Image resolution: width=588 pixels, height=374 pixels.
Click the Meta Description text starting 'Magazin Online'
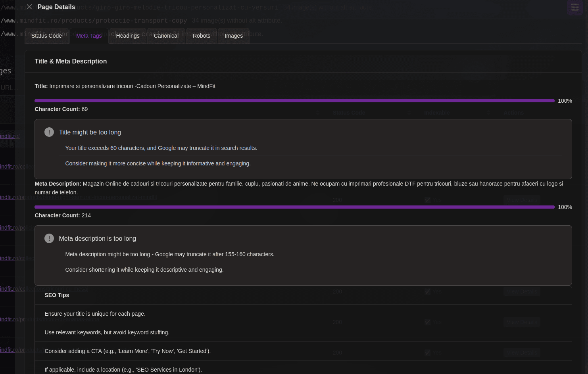(x=299, y=188)
